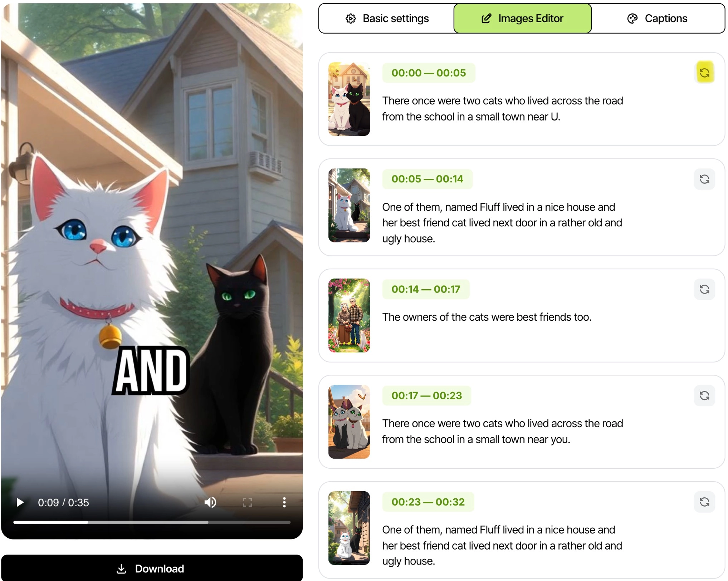Viewport: 728px width, 581px height.
Task: Toggle fullscreen on the video player
Action: [x=247, y=502]
